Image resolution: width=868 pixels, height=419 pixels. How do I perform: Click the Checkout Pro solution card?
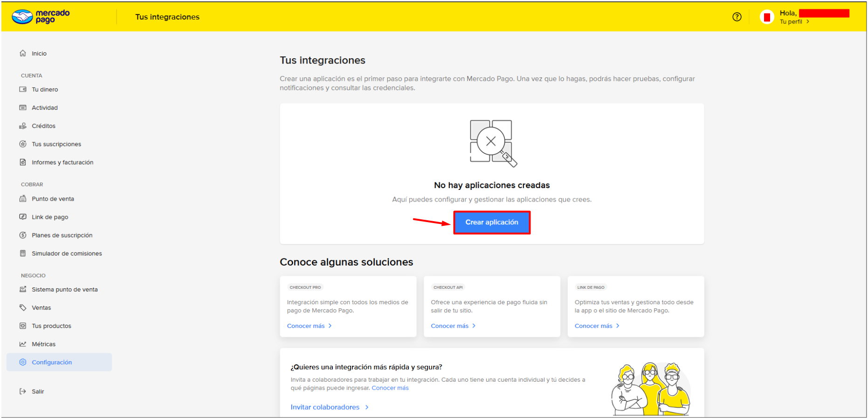click(x=348, y=307)
